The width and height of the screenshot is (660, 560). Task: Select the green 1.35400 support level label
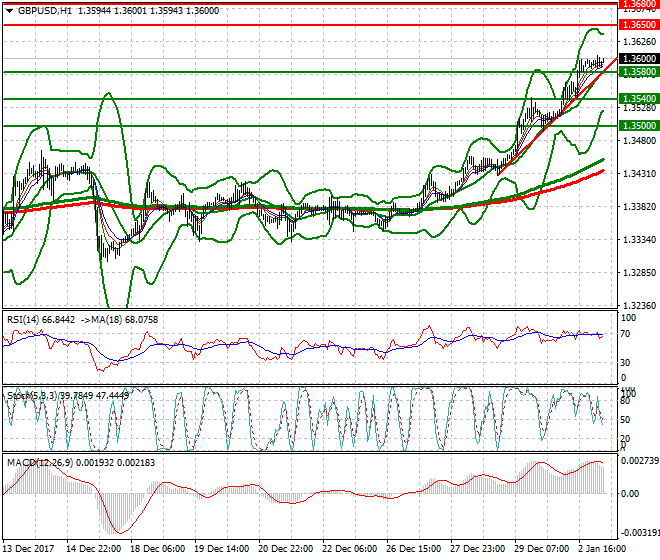639,99
